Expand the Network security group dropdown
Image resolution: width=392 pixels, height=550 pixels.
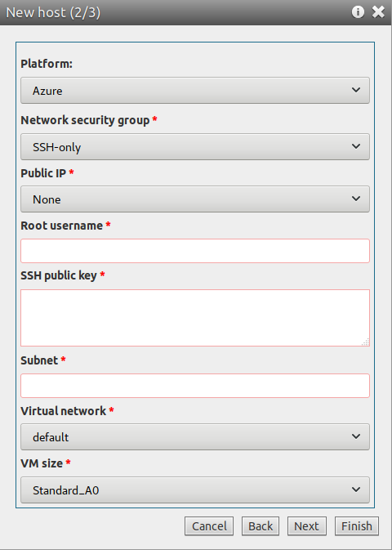(x=195, y=146)
